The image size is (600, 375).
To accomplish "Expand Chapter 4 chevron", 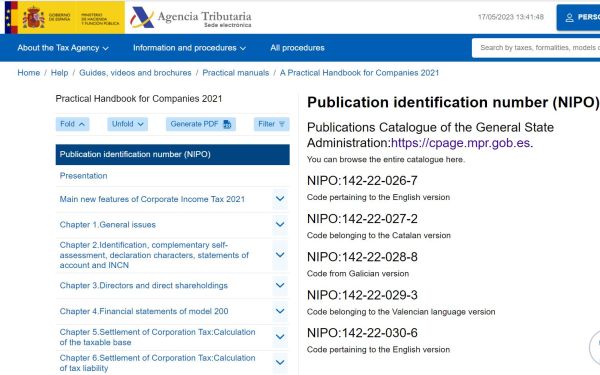I will coord(280,311).
